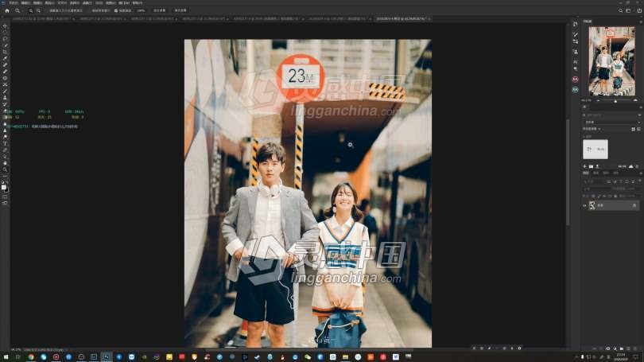Open the search icon at top right
This screenshot has height=362, width=644.
621,10
